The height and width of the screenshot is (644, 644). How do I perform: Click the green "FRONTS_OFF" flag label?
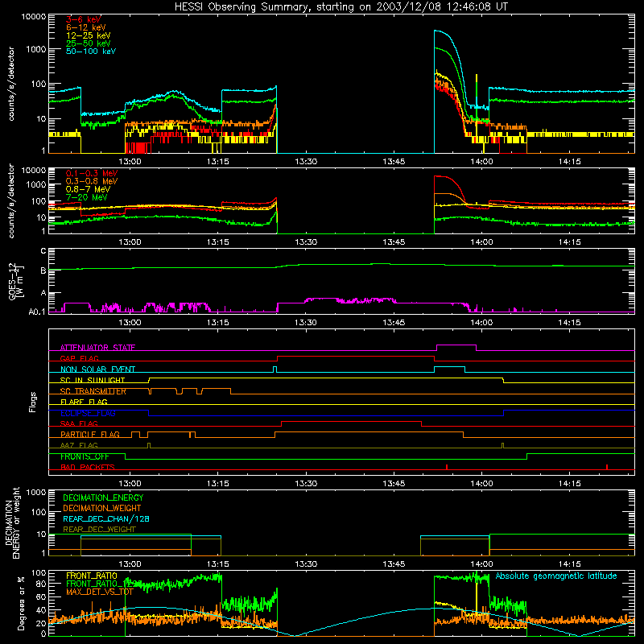(x=85, y=456)
